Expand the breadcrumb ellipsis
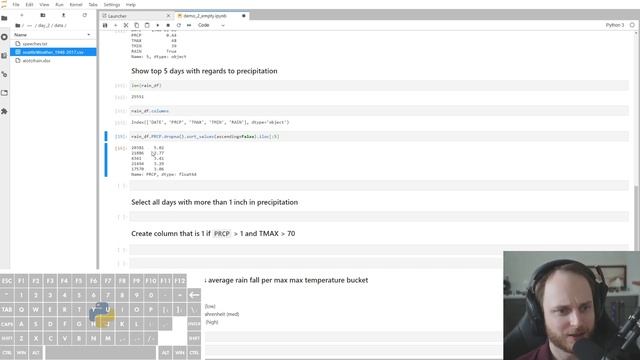Screen dimensions: 640x360 [x=29, y=25]
